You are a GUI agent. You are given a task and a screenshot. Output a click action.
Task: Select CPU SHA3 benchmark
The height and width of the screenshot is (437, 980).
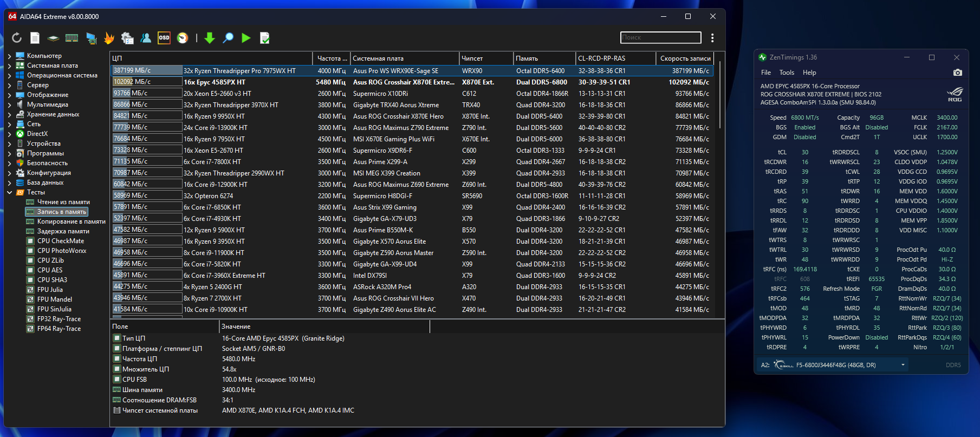52,280
